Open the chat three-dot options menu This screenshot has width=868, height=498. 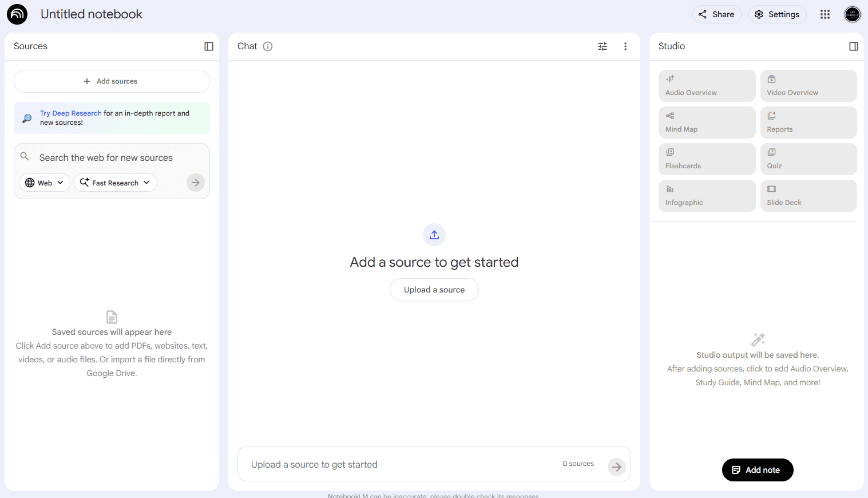(x=625, y=46)
